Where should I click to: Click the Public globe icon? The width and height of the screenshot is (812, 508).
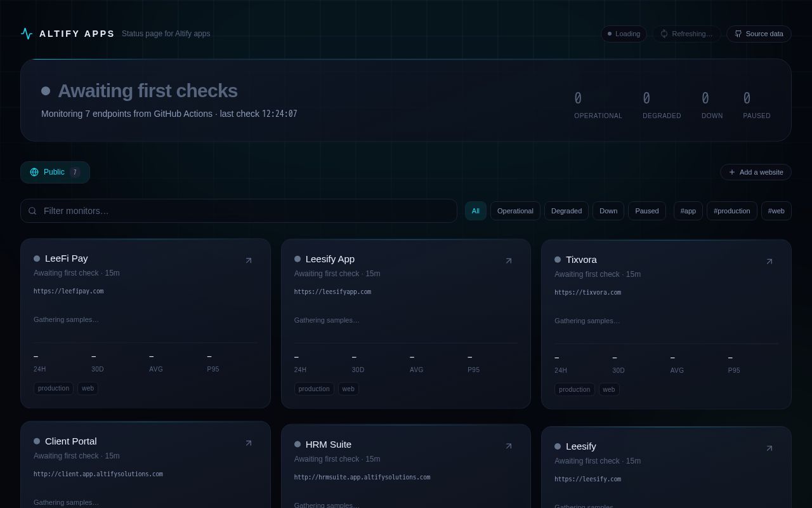pos(34,172)
